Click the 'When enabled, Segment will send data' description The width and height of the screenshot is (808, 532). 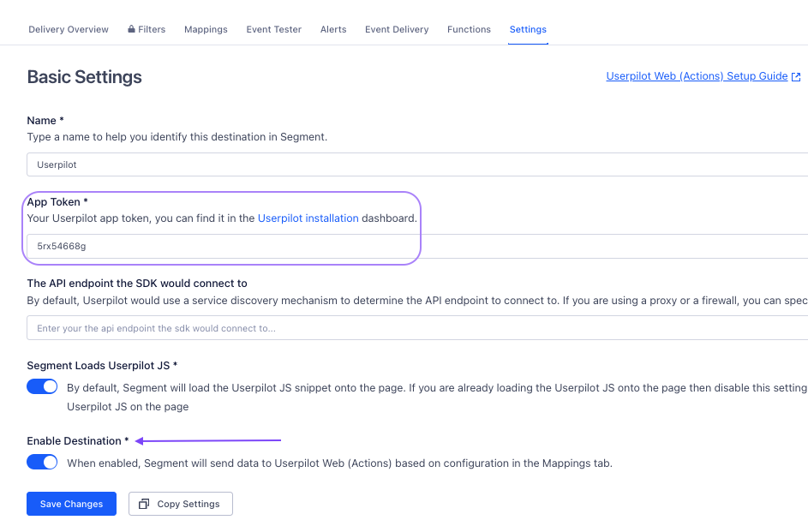pyautogui.click(x=339, y=463)
